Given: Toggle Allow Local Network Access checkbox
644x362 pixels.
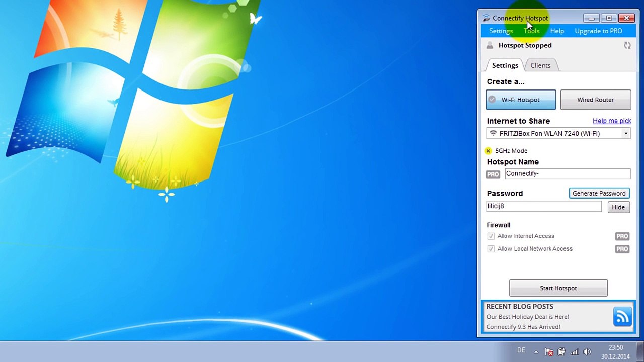Looking at the screenshot, I should (x=491, y=249).
